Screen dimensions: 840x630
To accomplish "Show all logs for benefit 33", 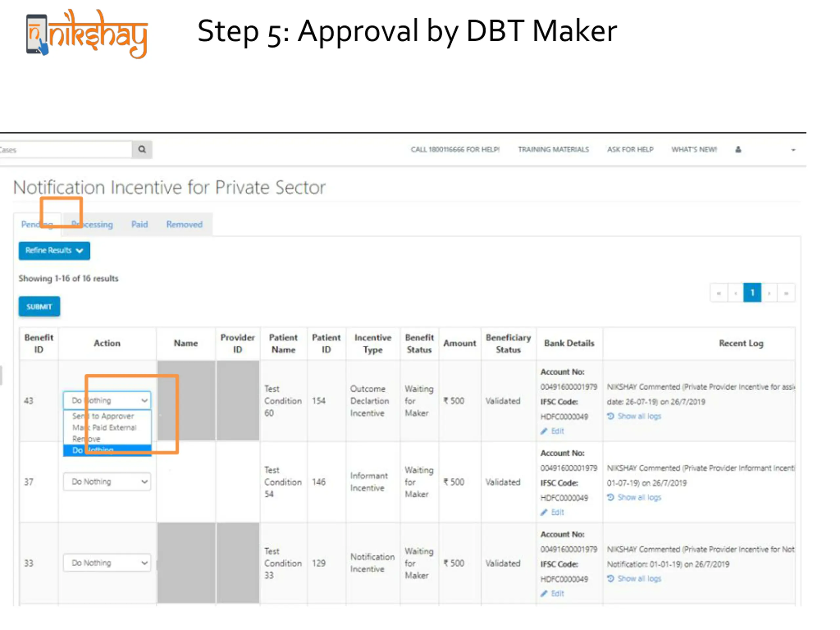I will 634,579.
